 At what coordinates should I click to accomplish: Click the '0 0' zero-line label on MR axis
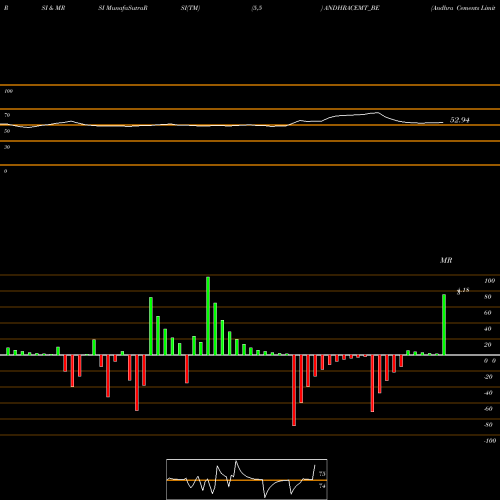(490, 361)
